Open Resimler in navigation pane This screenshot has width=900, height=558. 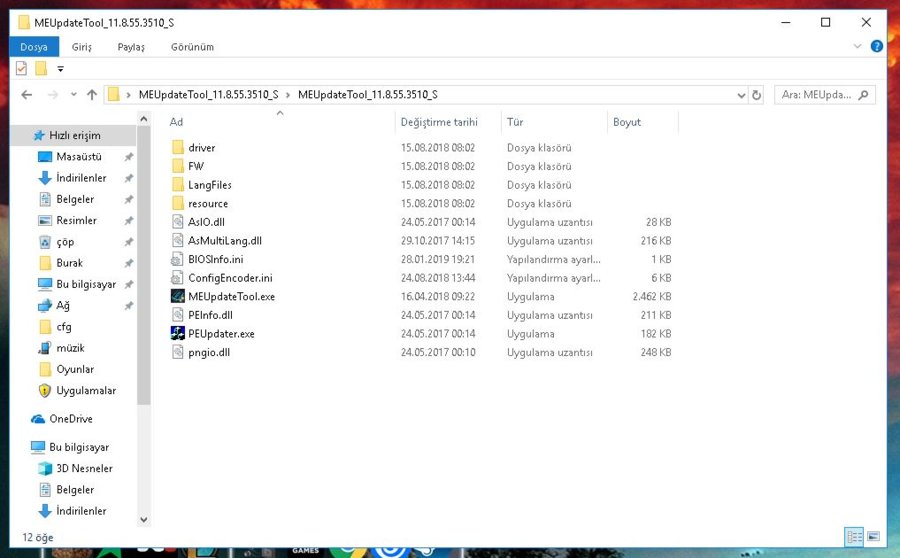point(76,220)
